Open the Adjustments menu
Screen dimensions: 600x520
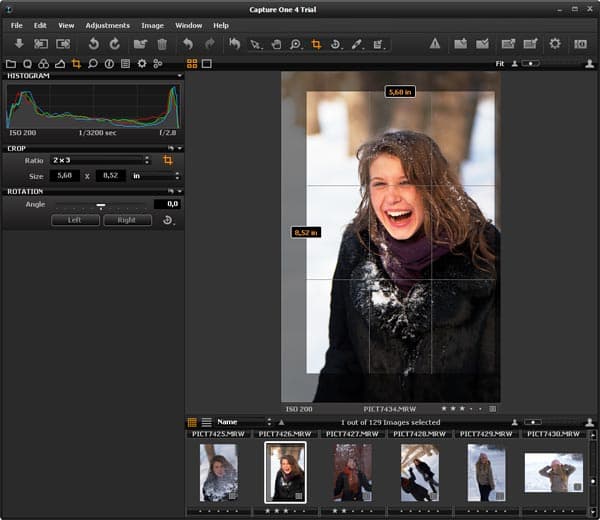(x=108, y=26)
